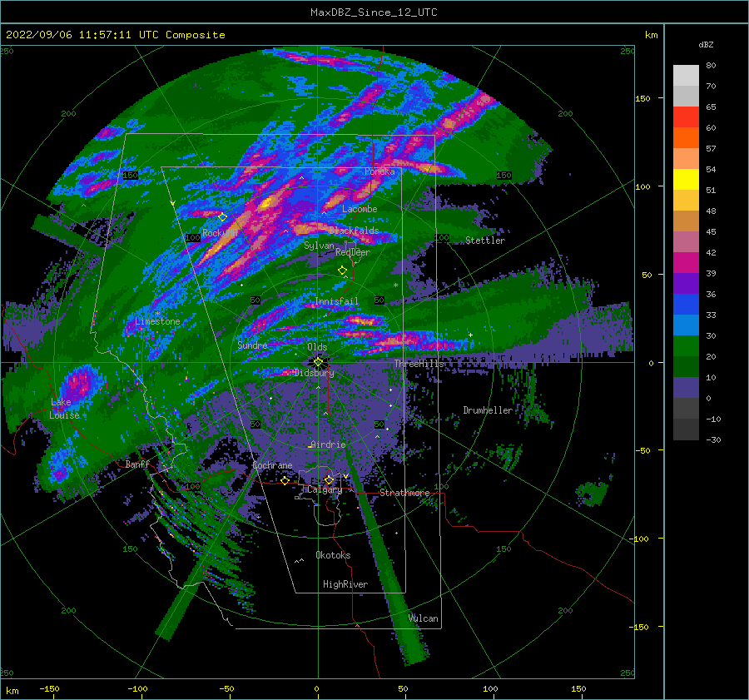This screenshot has width=749, height=700.
Task: Click the Cochrane town label
Action: point(272,465)
